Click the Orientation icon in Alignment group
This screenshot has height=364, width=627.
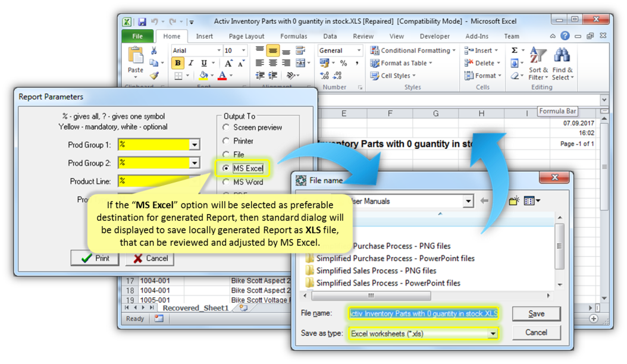(x=291, y=75)
